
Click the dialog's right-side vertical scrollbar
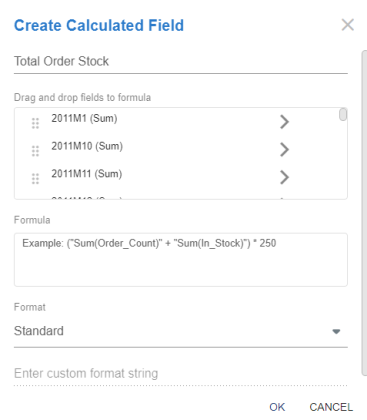click(364, 213)
